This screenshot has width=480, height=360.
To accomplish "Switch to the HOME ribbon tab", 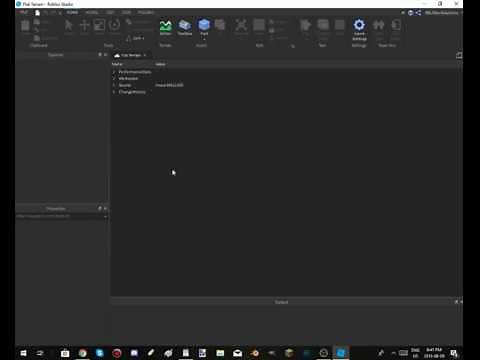I will point(72,12).
